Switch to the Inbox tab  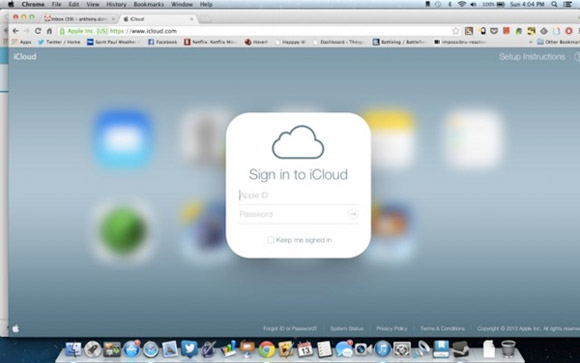click(79, 19)
